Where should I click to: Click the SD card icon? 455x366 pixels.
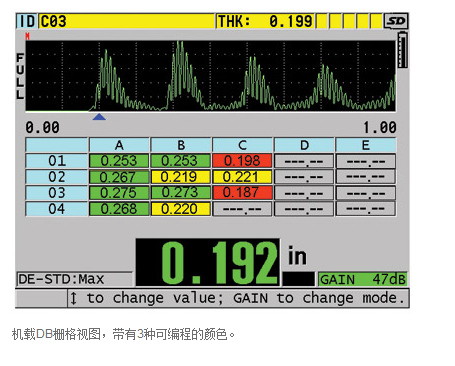(x=396, y=21)
